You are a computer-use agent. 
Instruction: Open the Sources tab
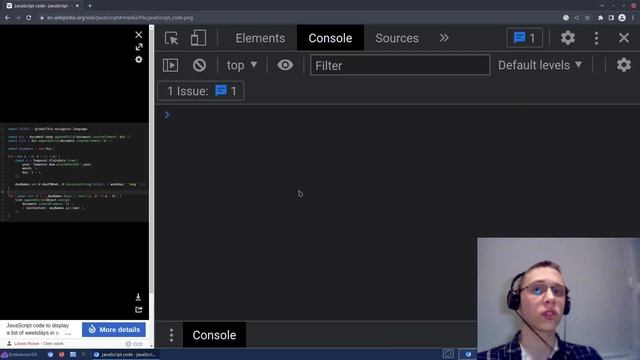coord(397,38)
